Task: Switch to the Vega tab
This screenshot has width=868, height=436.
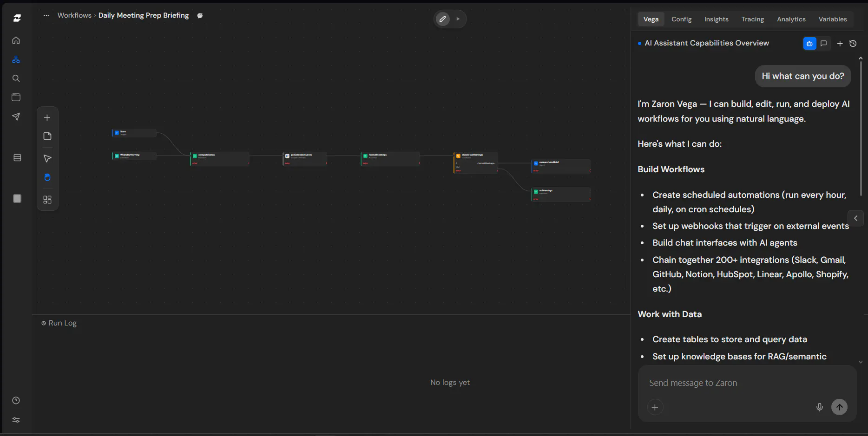Action: (651, 19)
